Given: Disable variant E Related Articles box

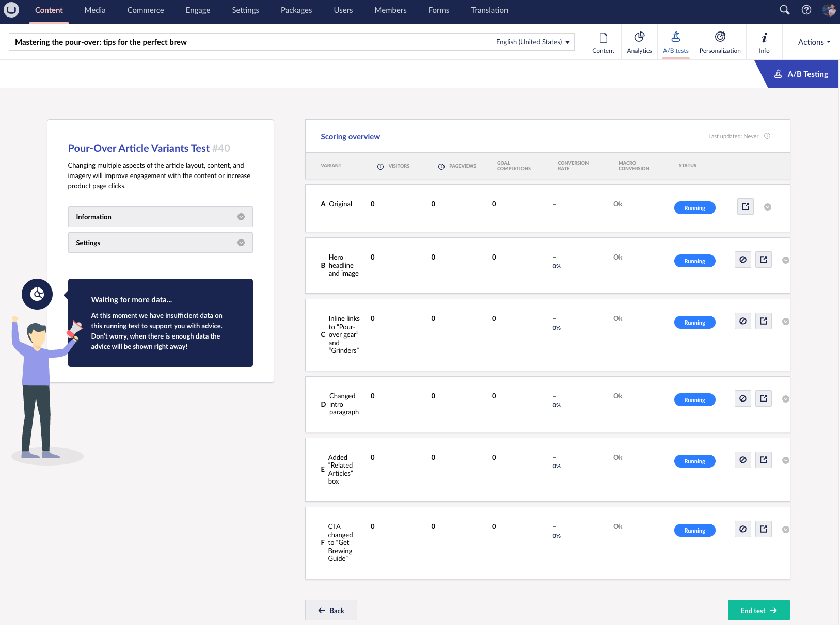Looking at the screenshot, I should coord(742,460).
